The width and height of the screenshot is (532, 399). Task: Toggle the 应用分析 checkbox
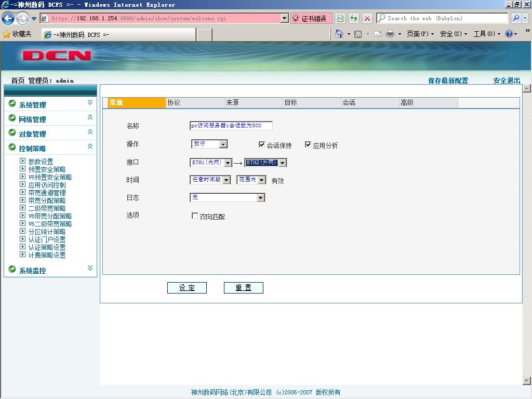point(308,144)
